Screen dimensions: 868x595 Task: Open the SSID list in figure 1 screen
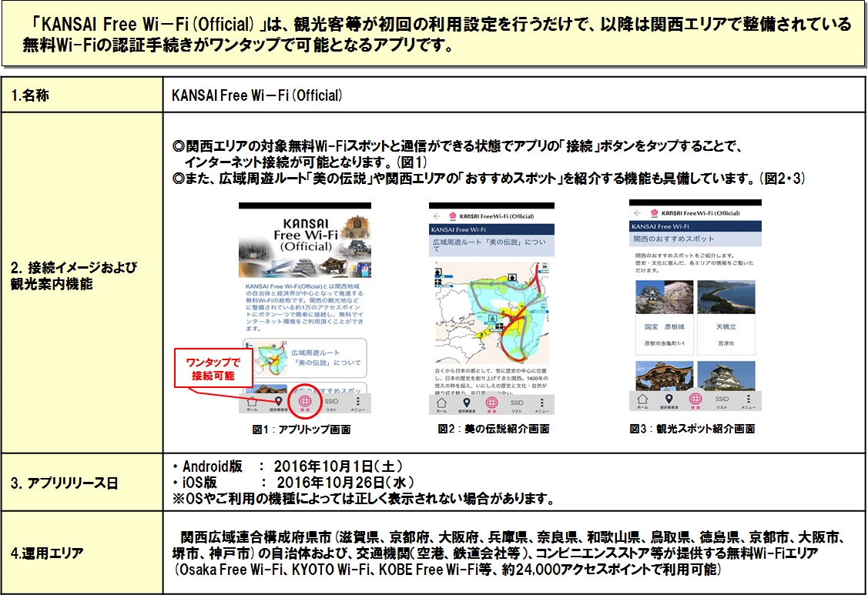(x=332, y=403)
